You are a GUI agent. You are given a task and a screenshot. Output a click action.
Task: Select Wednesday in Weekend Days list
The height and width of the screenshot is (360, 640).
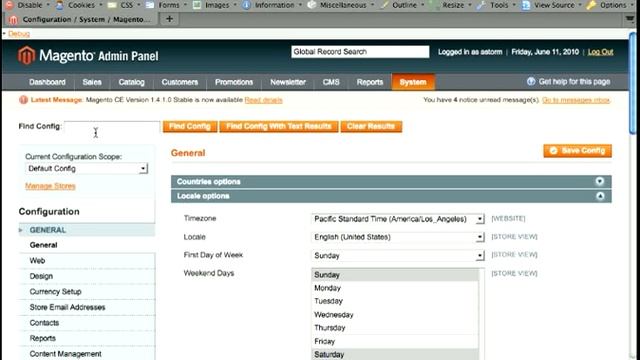395,315
